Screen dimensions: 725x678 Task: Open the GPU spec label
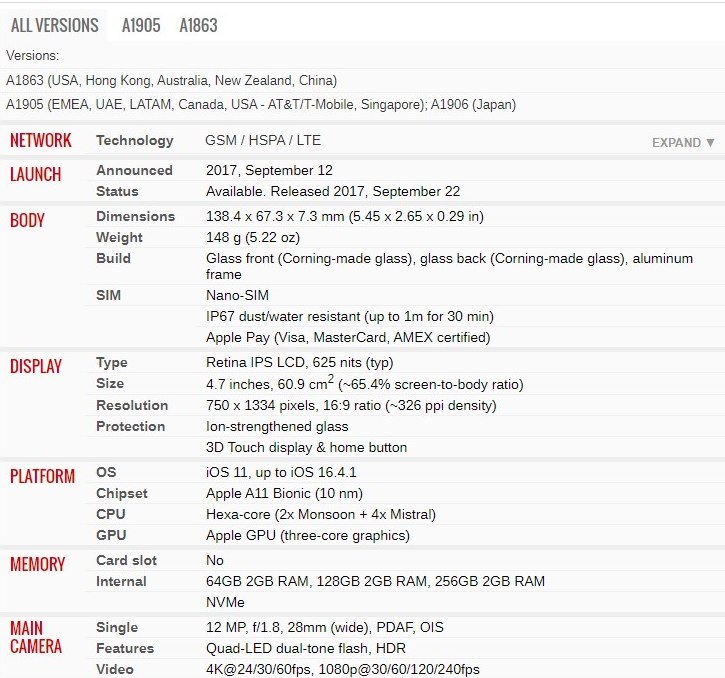click(111, 535)
